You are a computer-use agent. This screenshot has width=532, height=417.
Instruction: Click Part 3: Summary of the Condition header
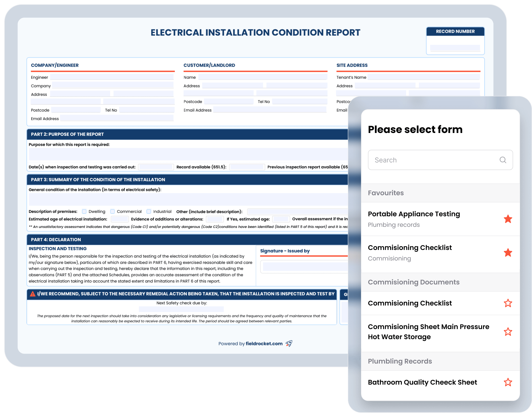(x=187, y=179)
